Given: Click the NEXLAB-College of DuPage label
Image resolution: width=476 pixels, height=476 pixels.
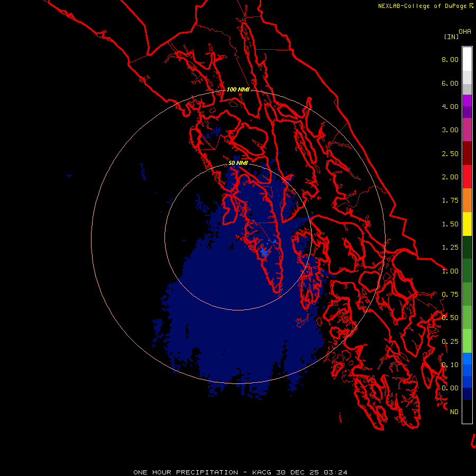Looking at the screenshot, I should pos(422,6).
